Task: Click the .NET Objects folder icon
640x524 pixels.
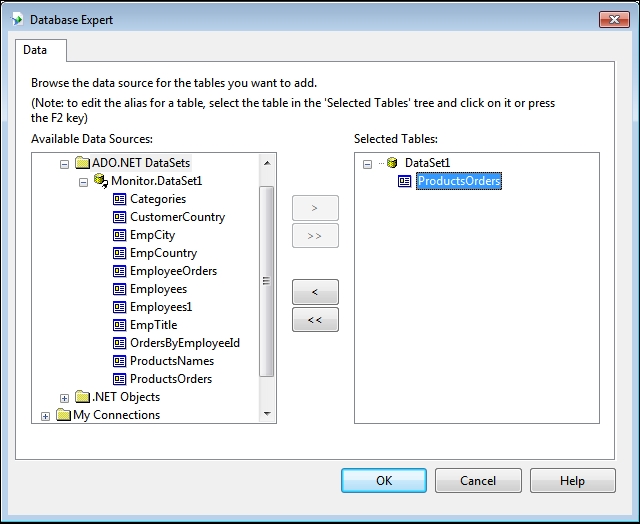Action: pyautogui.click(x=83, y=397)
